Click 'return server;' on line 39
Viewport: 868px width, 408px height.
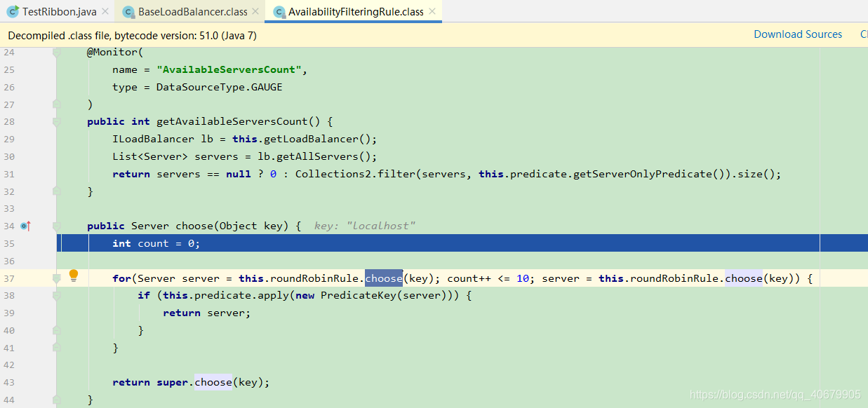pos(207,313)
